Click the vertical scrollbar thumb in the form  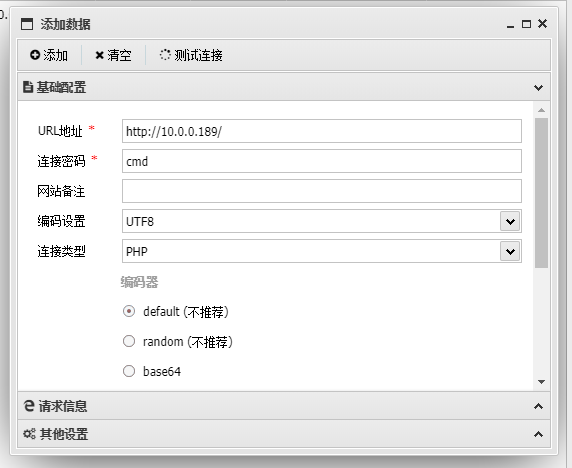(x=541, y=193)
